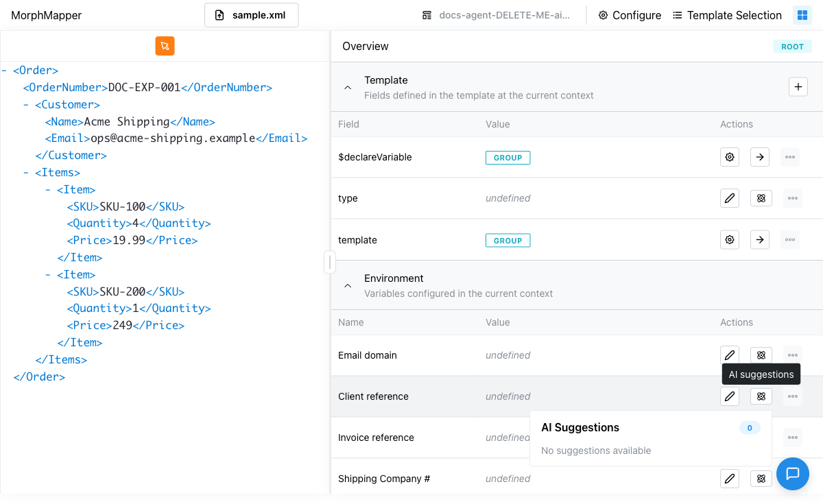Open the Configure gear option

pos(630,15)
